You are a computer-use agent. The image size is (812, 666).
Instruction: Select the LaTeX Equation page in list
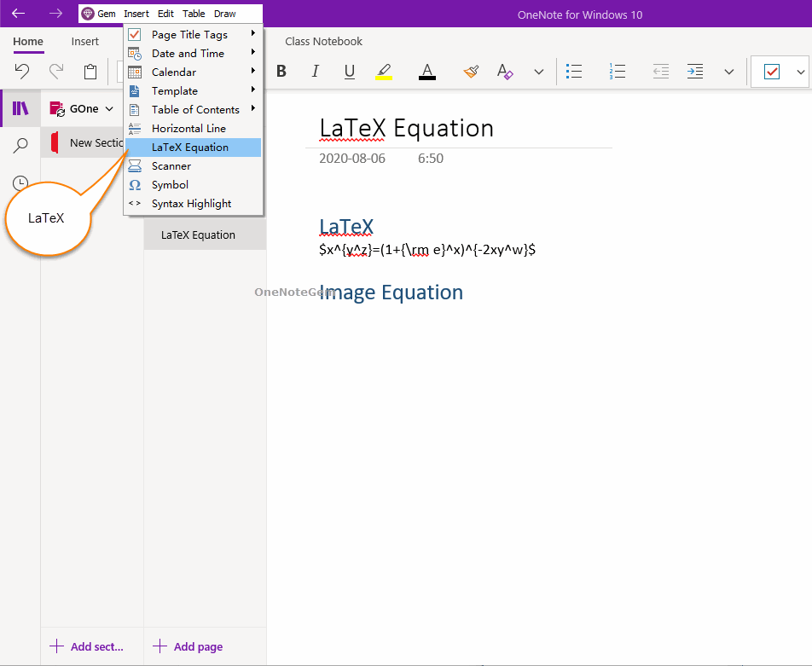pyautogui.click(x=198, y=235)
